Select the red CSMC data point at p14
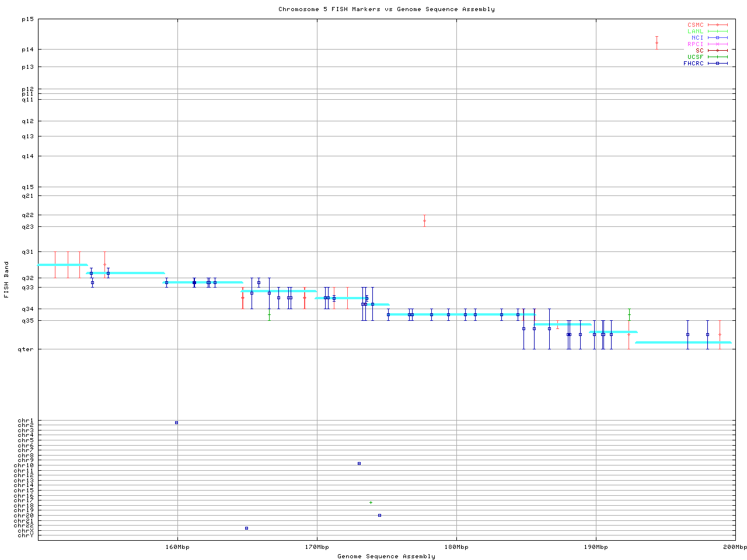This screenshot has width=747, height=560. coord(657,43)
